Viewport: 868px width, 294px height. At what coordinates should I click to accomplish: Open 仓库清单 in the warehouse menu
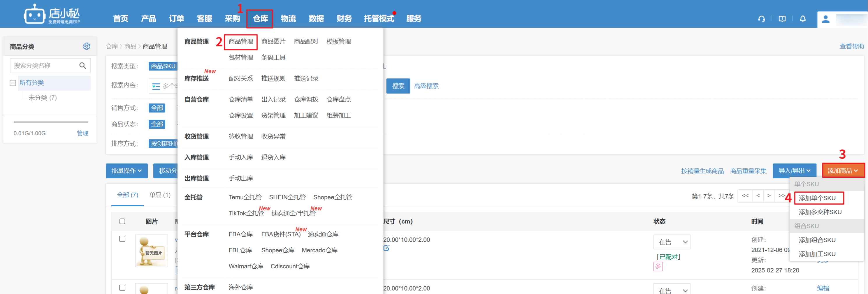click(240, 99)
